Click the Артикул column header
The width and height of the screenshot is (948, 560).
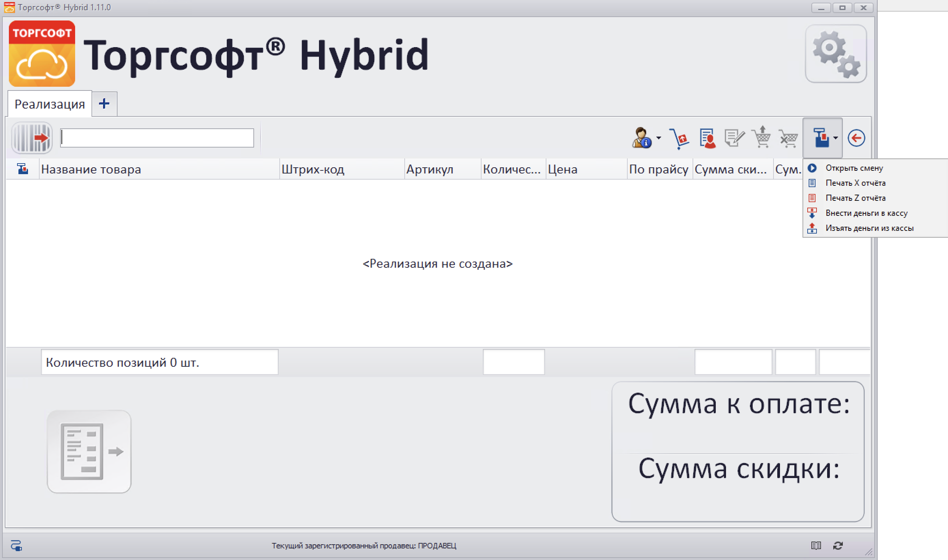click(443, 169)
